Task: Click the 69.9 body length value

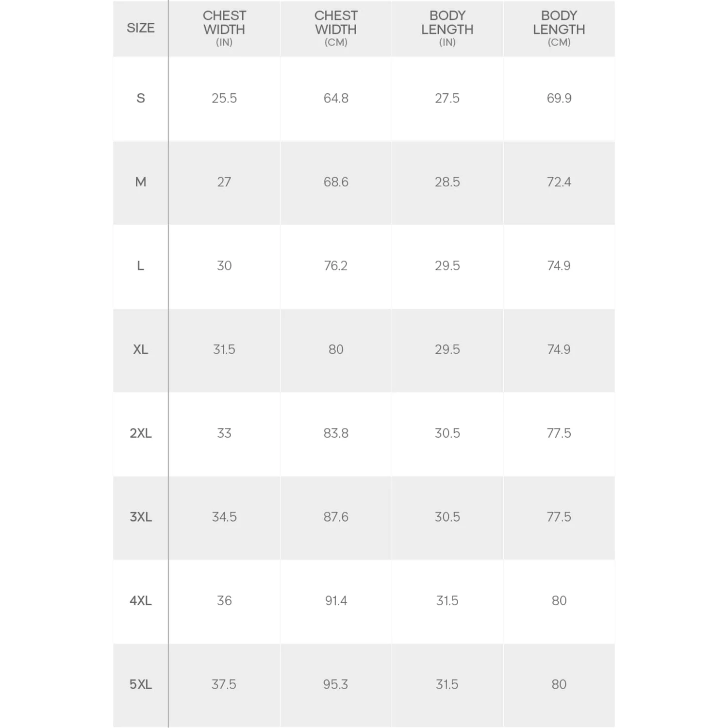Action: [x=559, y=99]
